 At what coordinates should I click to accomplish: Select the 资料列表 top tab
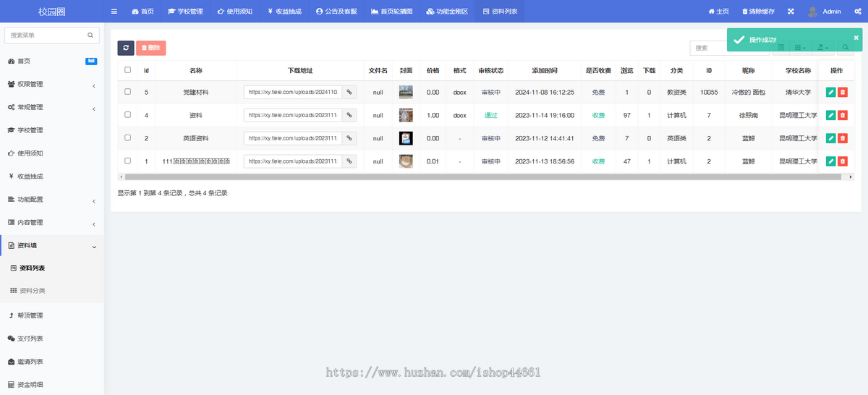point(500,12)
